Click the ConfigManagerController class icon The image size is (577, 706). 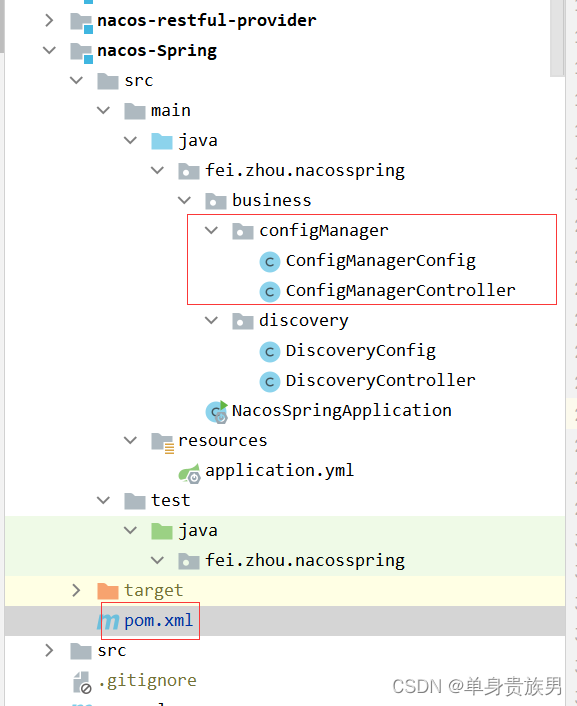click(270, 292)
